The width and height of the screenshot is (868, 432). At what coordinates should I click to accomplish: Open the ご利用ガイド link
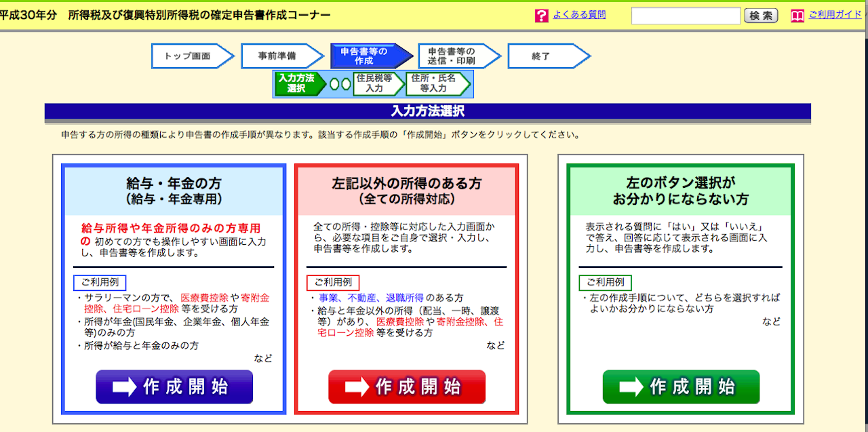[835, 14]
